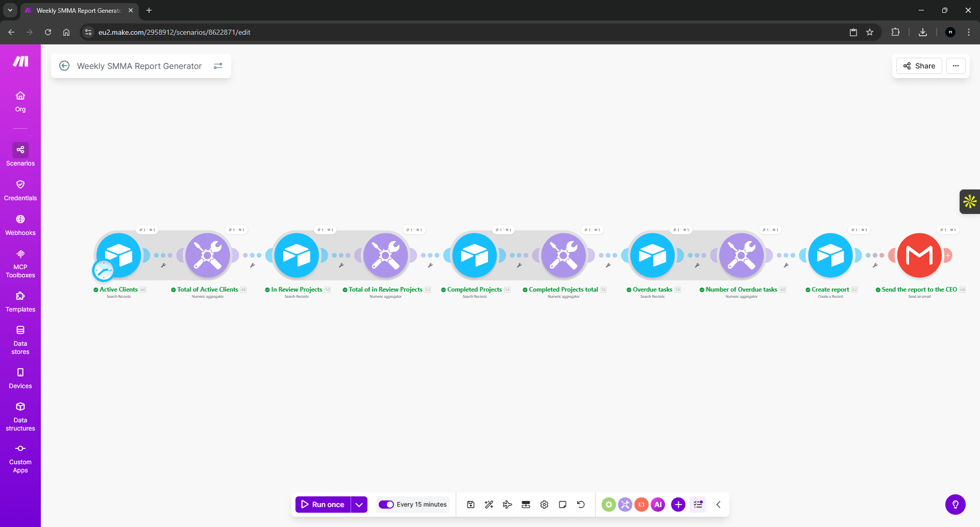Save the scenario using the save icon
Screen dimensions: 980x527
(470, 504)
